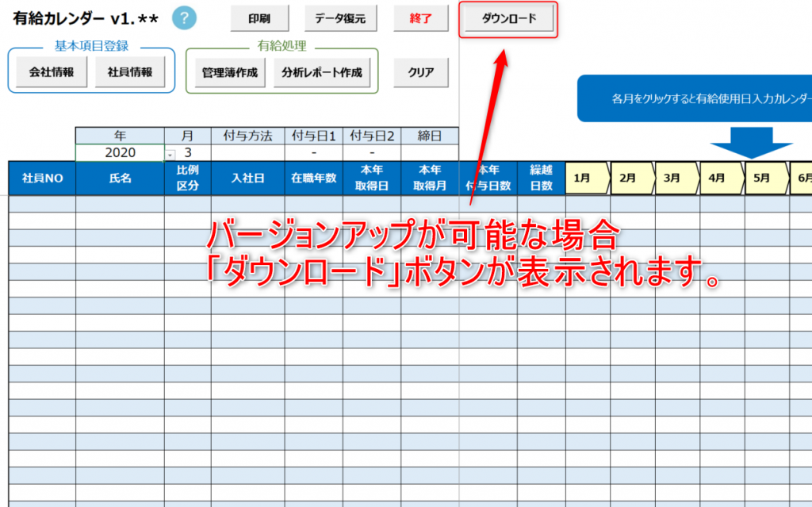Select the 社員NO column header
Viewport: 812px width, 507px height.
(x=42, y=178)
